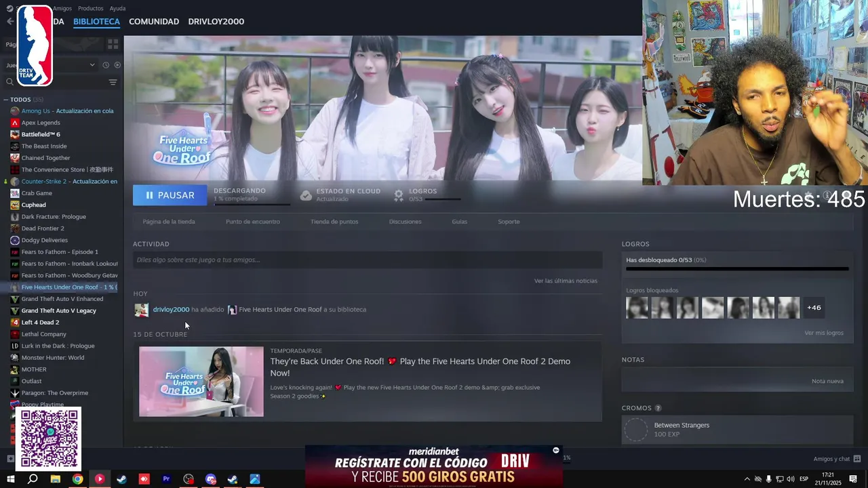Open Windows Start menu

click(11, 479)
